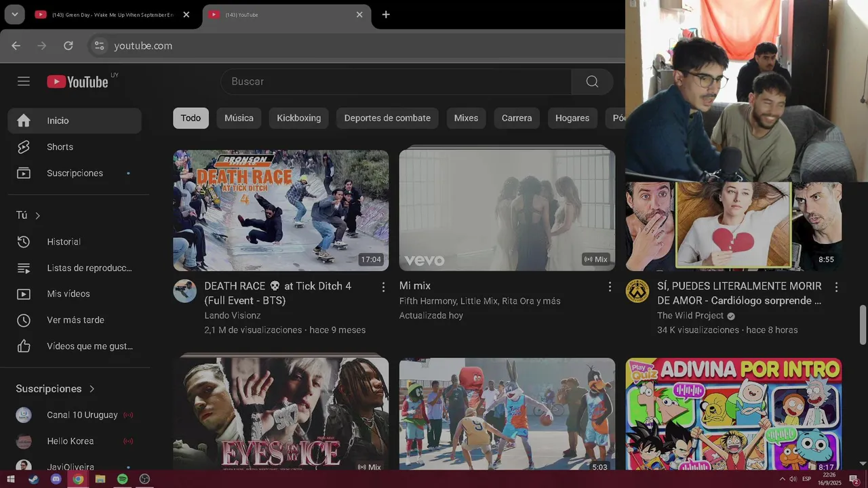This screenshot has height=488, width=868.
Task: Click Lando Visionz channel name
Action: pos(233,316)
